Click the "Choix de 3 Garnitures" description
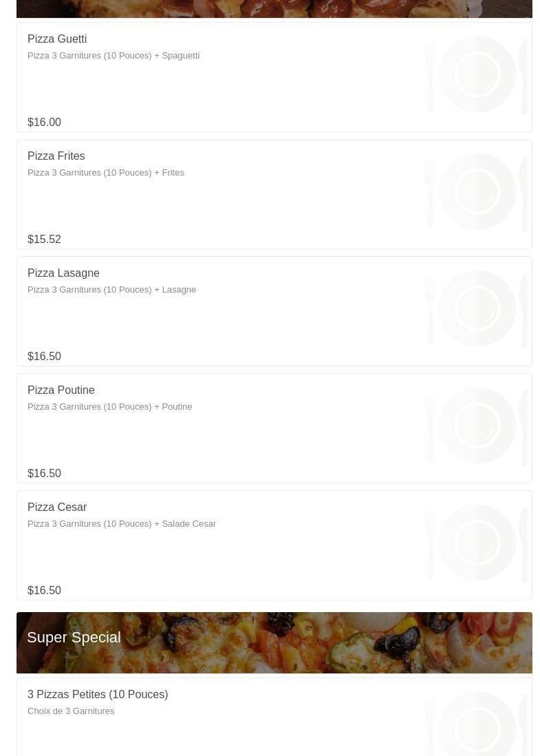The image size is (540, 756). pyautogui.click(x=71, y=711)
